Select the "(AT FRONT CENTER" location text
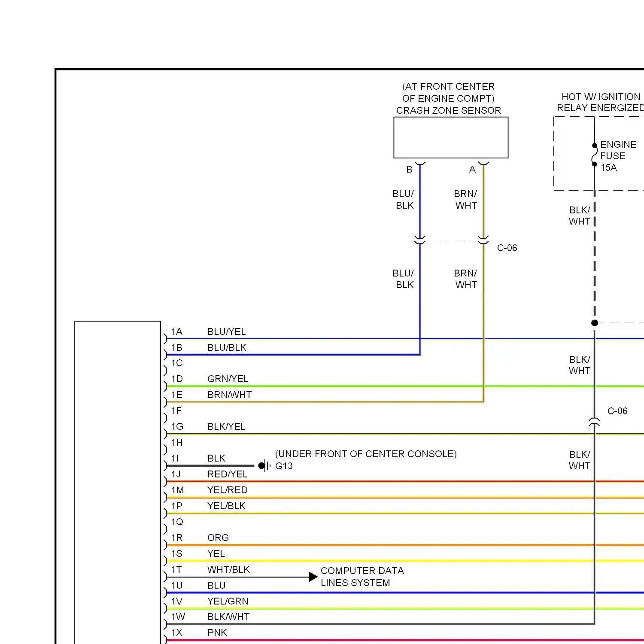Viewport: 644px width, 644px height. tap(448, 86)
